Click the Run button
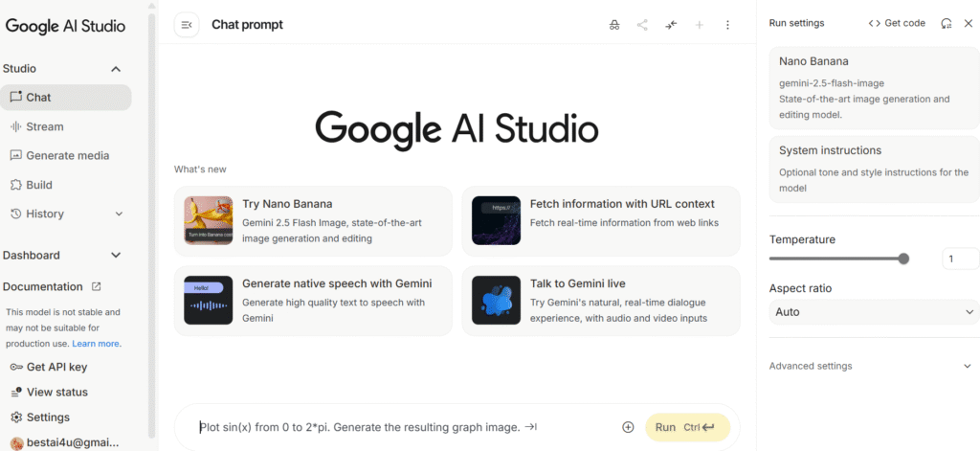Screen dimensions: 980x451 pos(687,427)
